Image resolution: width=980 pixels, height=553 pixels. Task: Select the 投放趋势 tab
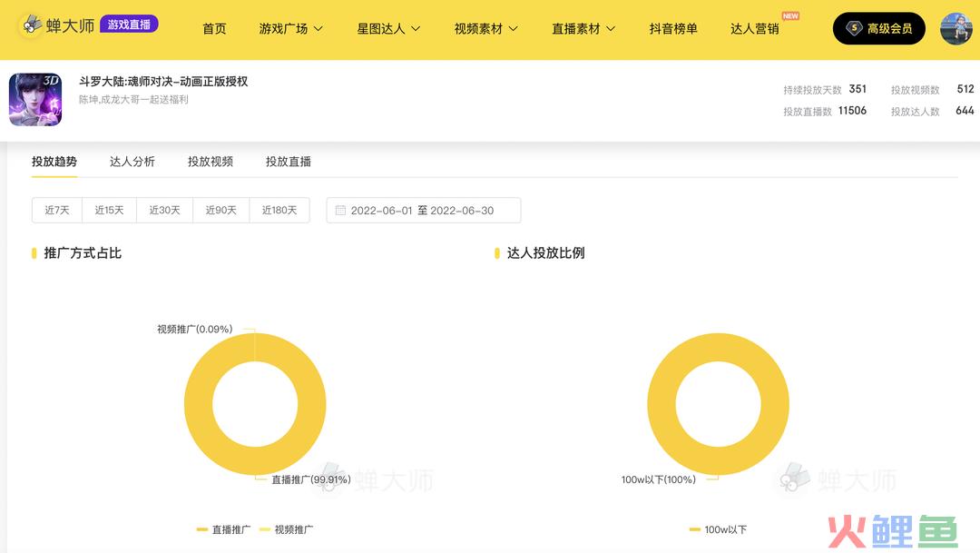pos(54,162)
